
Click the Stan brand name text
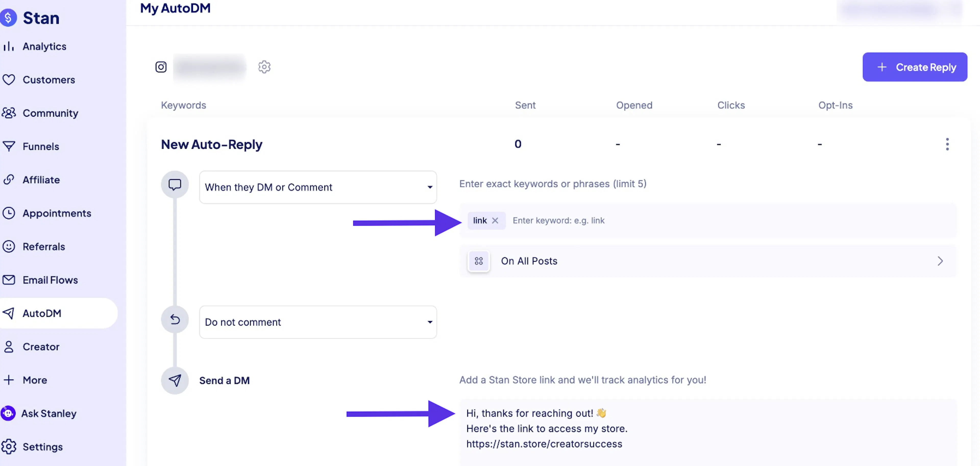(x=41, y=18)
